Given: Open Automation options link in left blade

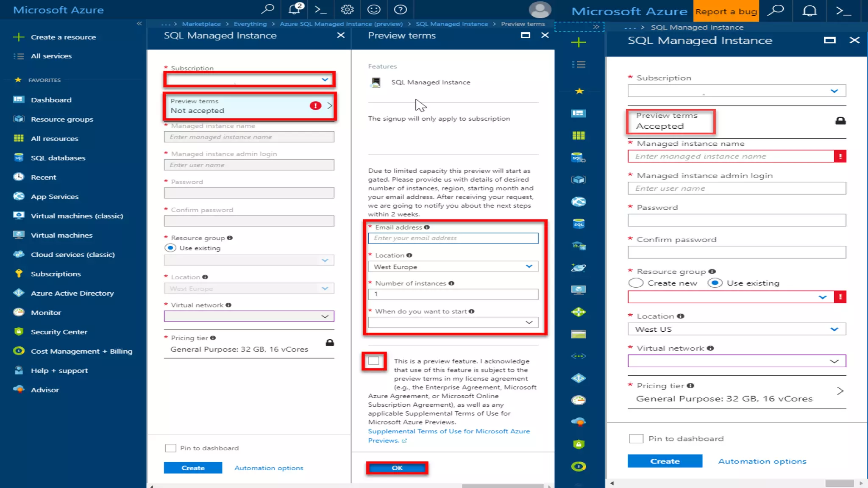Looking at the screenshot, I should [269, 468].
